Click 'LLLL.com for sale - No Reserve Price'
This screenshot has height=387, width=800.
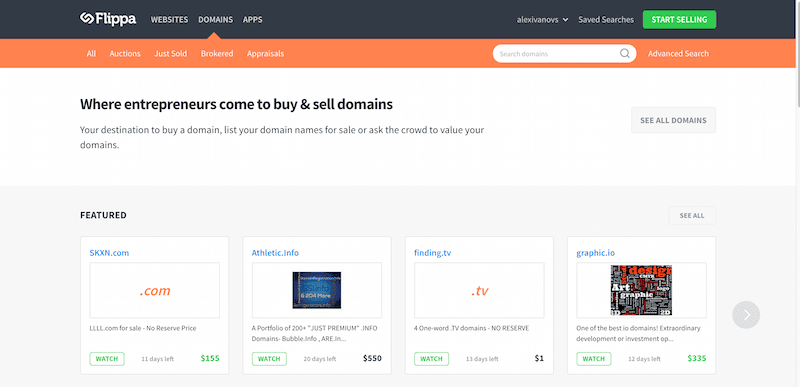[143, 328]
